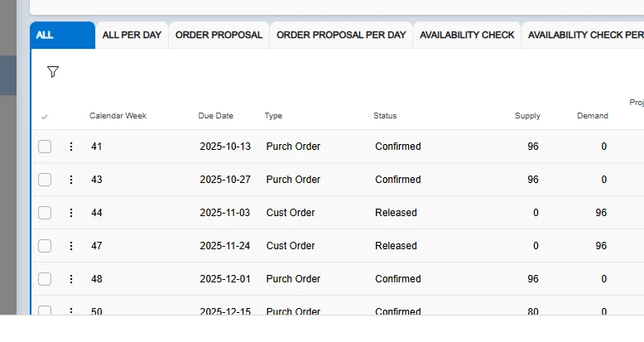Go to the AVAILABILITY CHECK tab
Viewport: 644px width, 342px height.
[467, 36]
